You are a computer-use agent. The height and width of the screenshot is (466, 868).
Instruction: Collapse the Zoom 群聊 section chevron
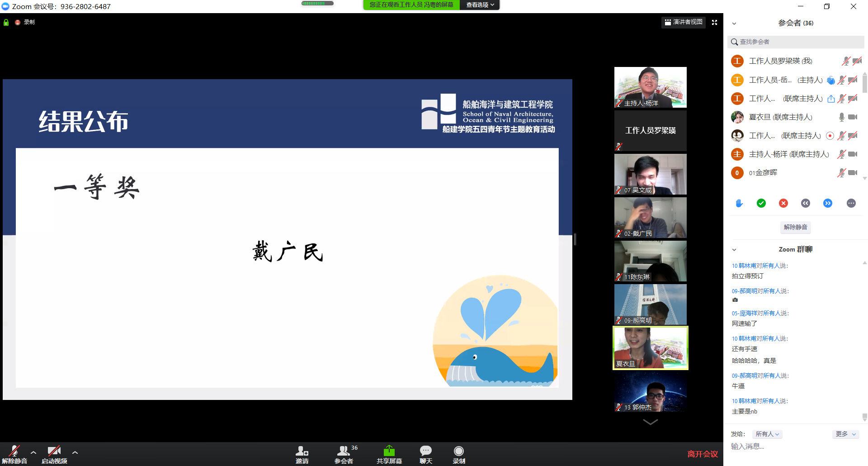tap(734, 250)
